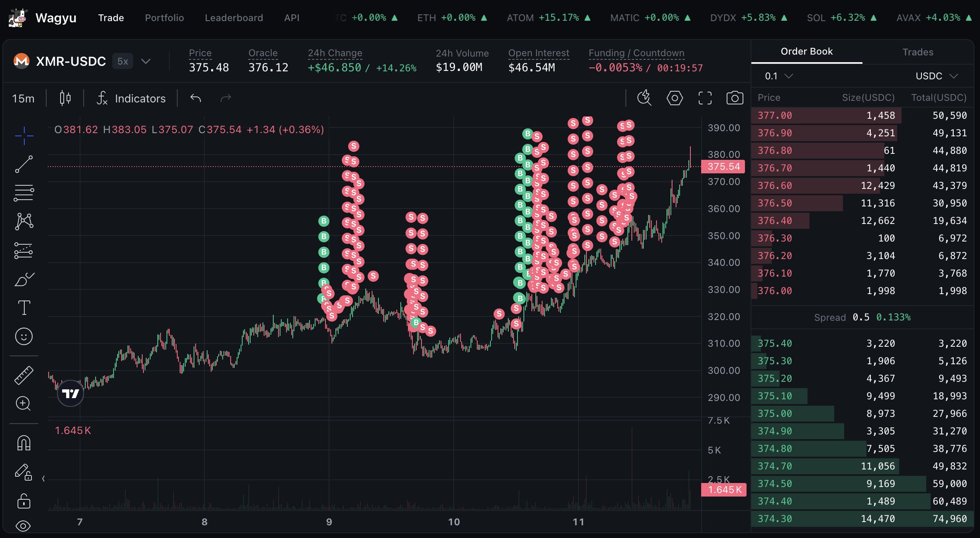
Task: Click the Oracle price label
Action: (x=263, y=53)
